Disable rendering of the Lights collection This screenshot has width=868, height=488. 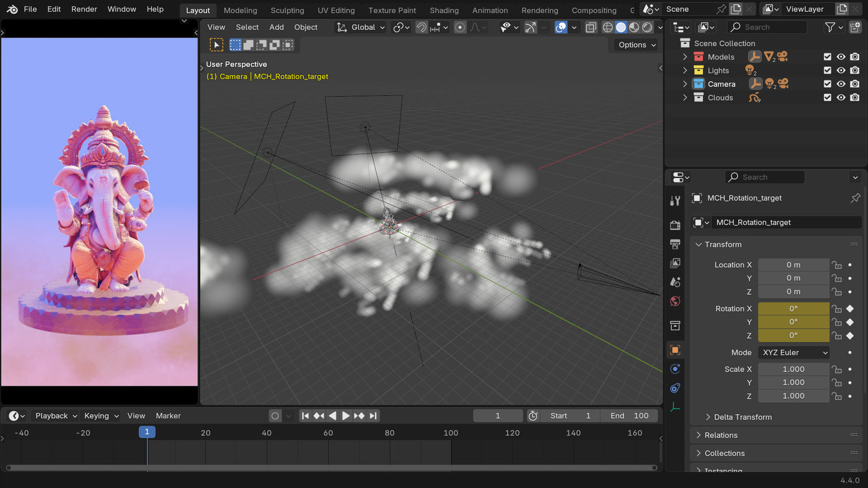855,70
